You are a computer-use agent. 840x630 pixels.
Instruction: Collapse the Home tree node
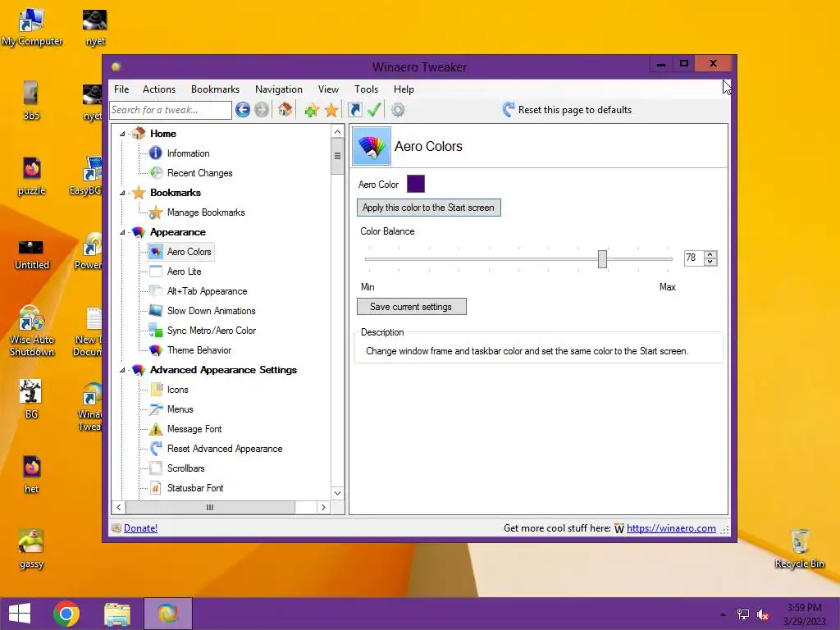coord(122,134)
